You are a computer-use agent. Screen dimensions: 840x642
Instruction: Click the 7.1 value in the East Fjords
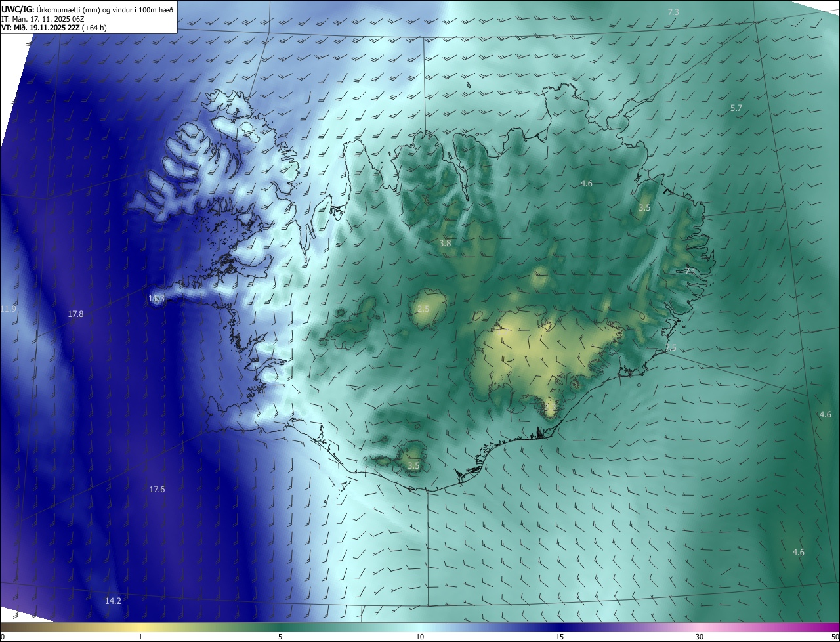(690, 271)
